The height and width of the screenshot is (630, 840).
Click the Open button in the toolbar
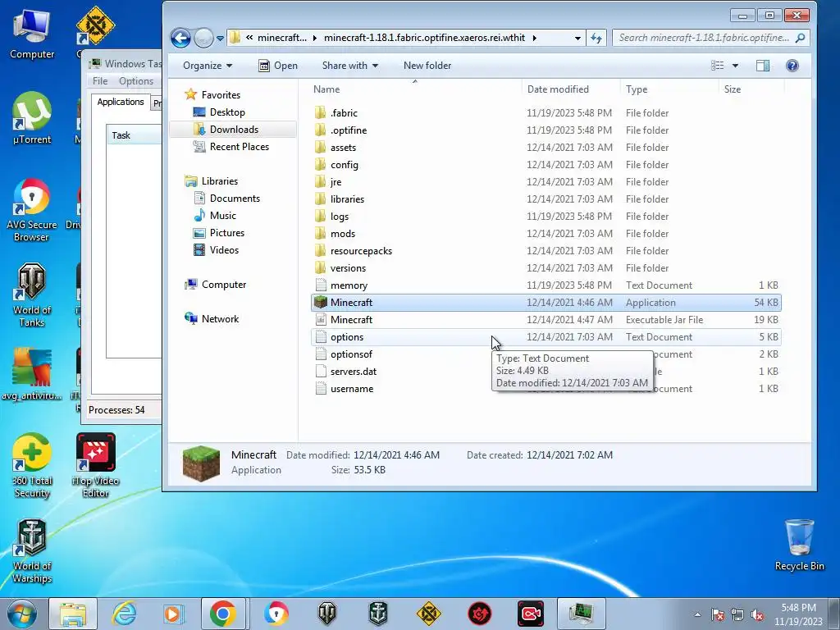pos(278,66)
